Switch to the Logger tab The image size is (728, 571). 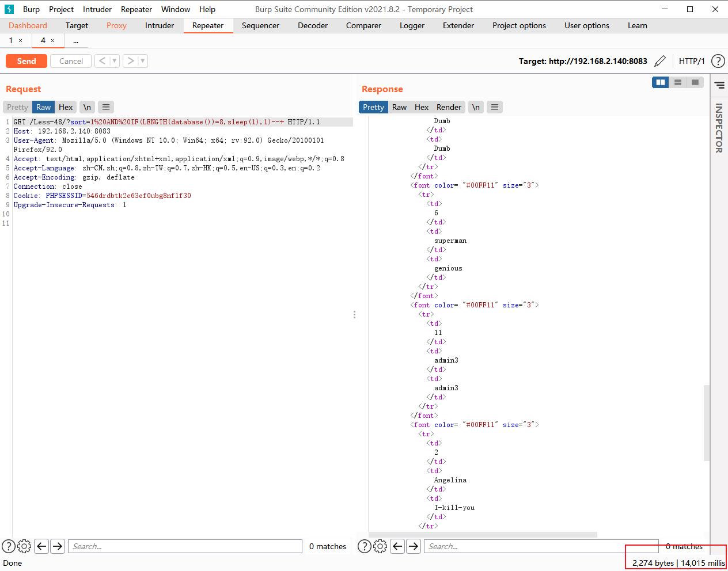[x=412, y=25]
